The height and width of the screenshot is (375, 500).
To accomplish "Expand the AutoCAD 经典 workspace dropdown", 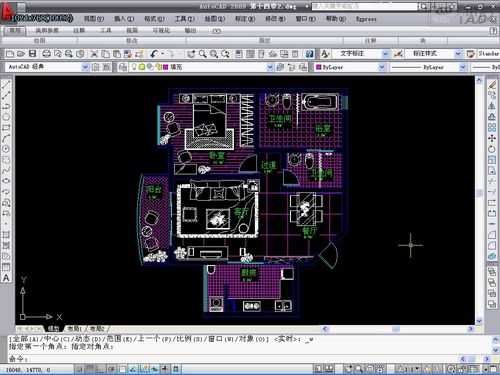I will [85, 67].
